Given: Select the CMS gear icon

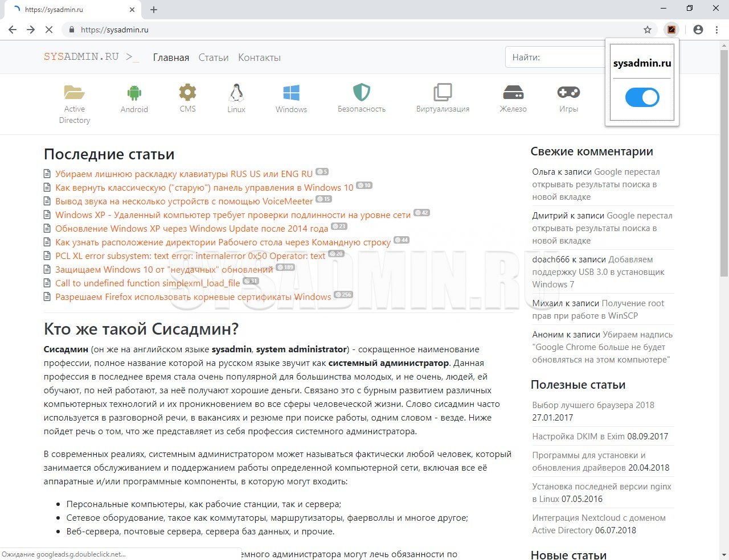Looking at the screenshot, I should point(187,92).
